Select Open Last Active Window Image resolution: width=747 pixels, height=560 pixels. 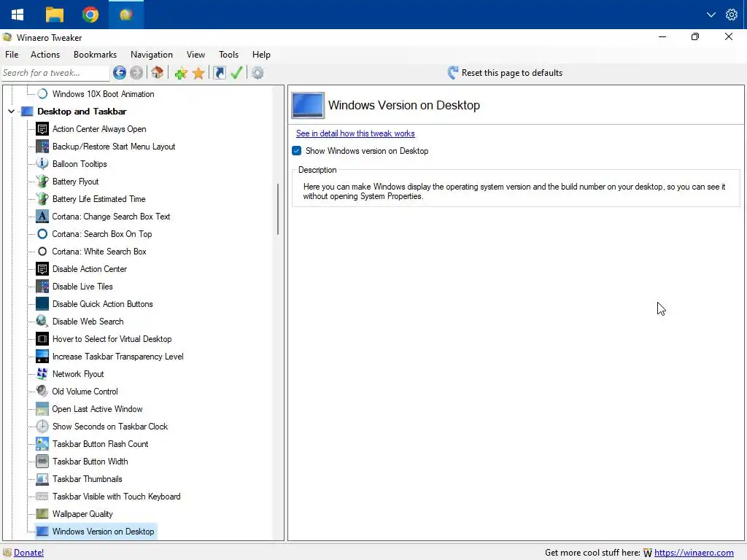[97, 409]
